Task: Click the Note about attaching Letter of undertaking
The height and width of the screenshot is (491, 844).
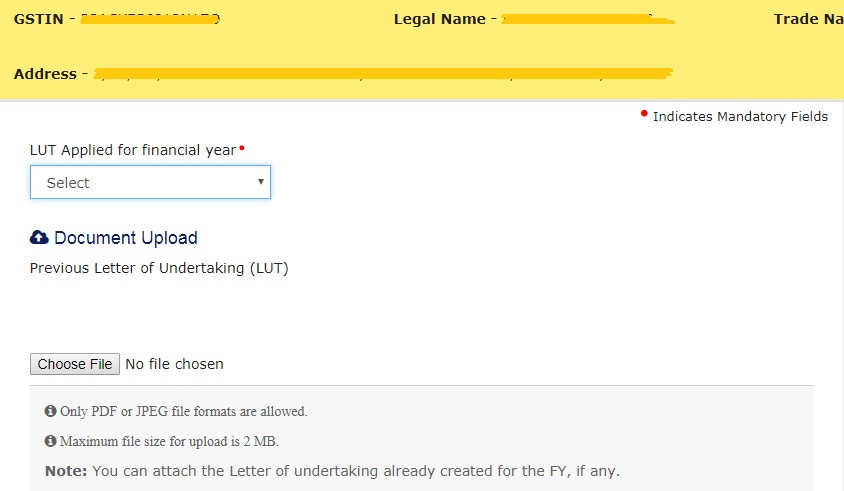Action: click(332, 471)
